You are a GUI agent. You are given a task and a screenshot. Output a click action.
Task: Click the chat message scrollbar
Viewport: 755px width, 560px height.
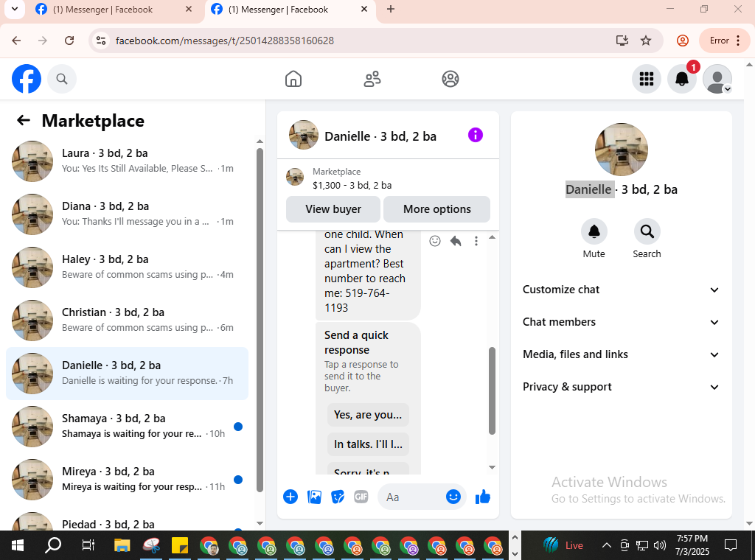click(492, 391)
